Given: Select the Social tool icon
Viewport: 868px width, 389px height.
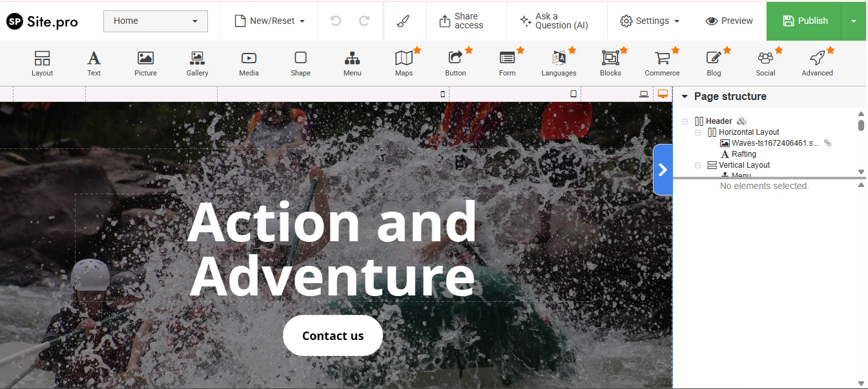Looking at the screenshot, I should click(x=765, y=63).
